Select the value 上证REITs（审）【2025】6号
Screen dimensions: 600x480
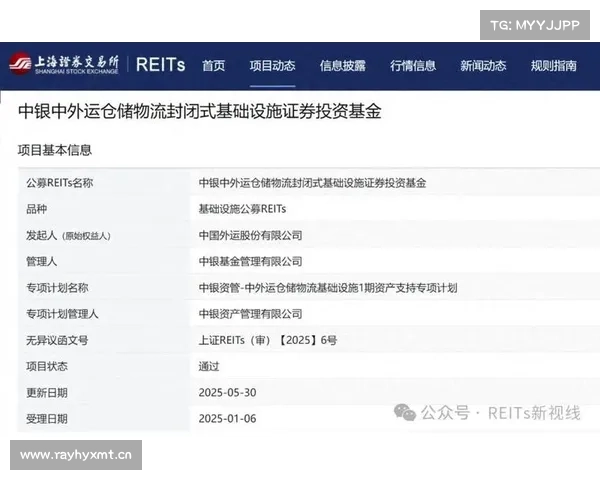click(268, 340)
